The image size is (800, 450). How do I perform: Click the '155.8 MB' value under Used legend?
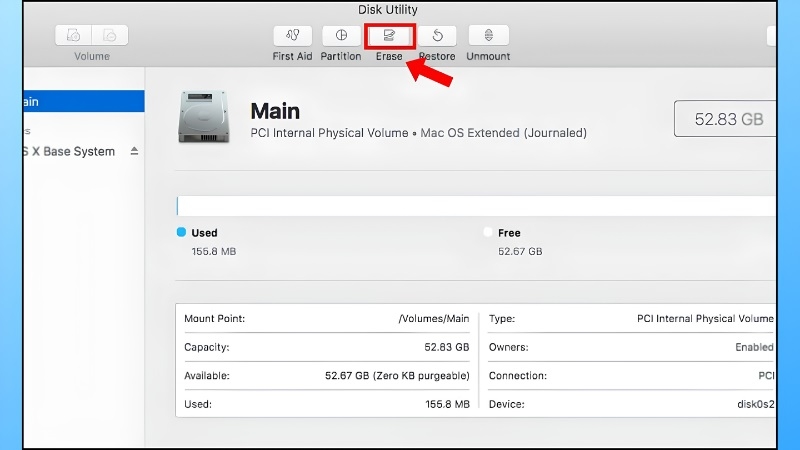tap(214, 252)
